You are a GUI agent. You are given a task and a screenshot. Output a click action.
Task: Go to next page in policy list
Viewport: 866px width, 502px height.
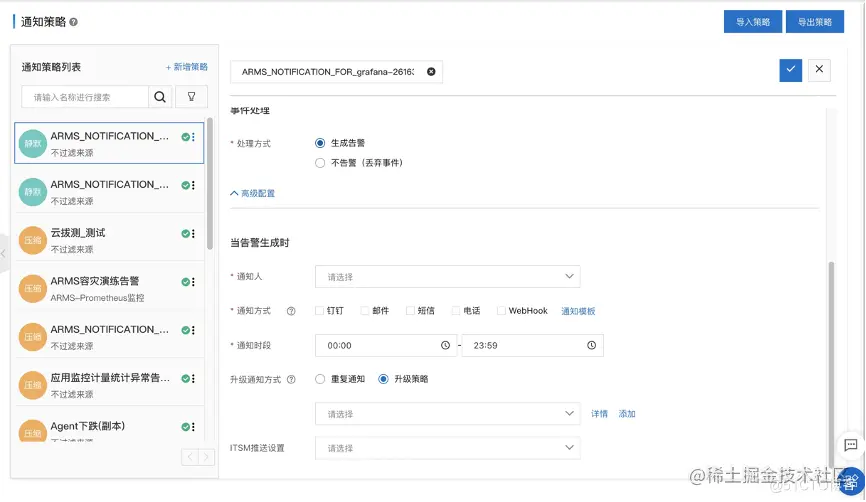pos(206,457)
